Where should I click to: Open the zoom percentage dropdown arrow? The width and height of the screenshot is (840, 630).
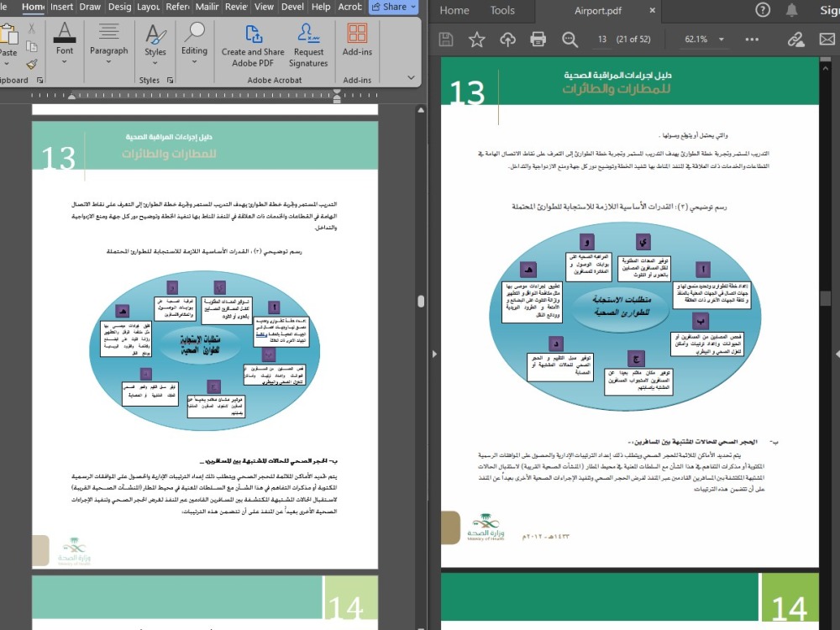click(721, 39)
